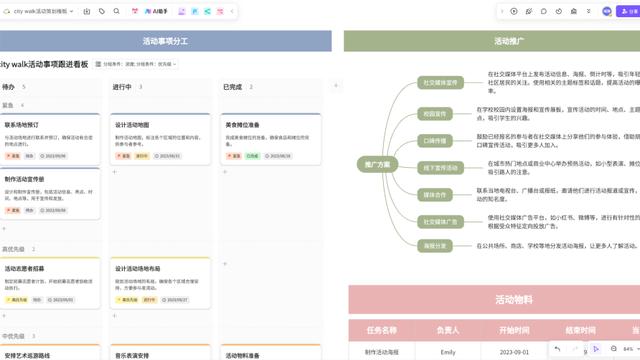Collapse the top toolbar with the left chevron
Image resolution: width=640 pixels, height=360 pixels.
tap(232, 11)
